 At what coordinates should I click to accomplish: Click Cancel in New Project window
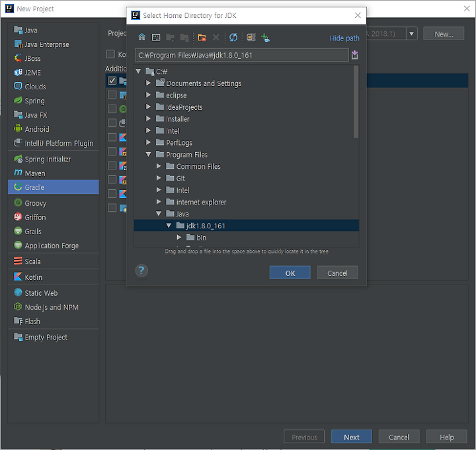tap(399, 437)
